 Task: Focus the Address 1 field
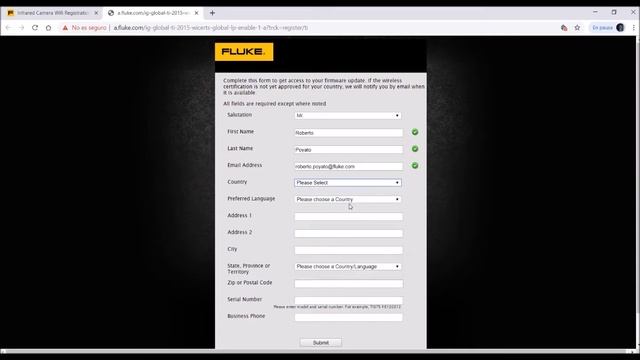point(349,216)
